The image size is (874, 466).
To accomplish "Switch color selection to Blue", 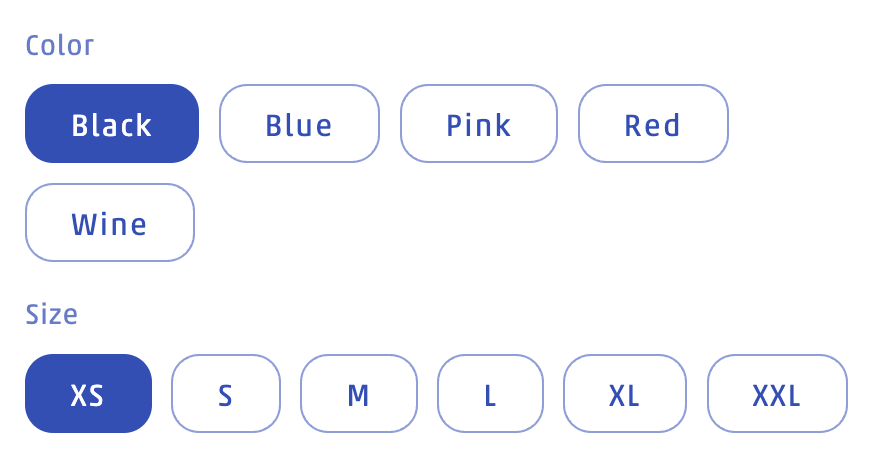I will (299, 124).
